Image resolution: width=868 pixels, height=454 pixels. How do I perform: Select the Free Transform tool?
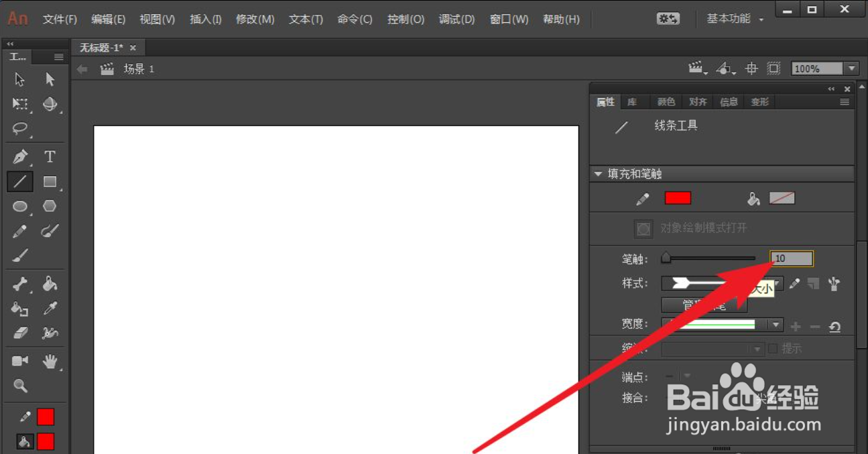click(x=20, y=104)
